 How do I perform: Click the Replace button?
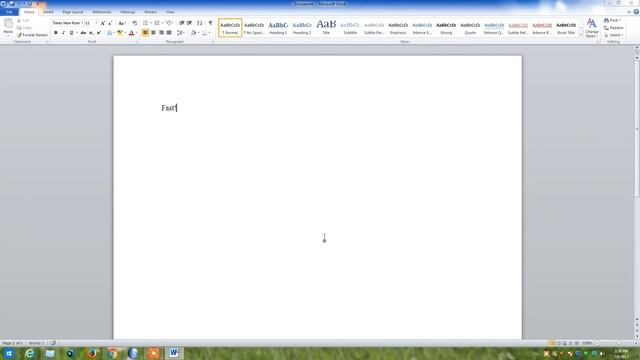pos(614,28)
